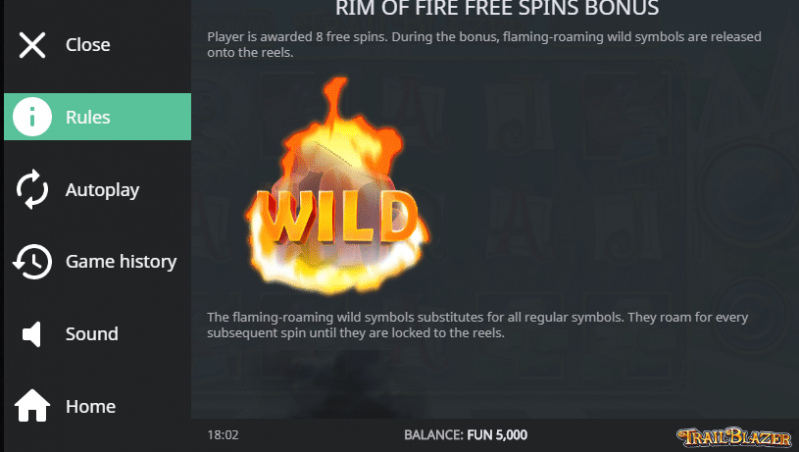Toggle the Sound menu label

[92, 334]
